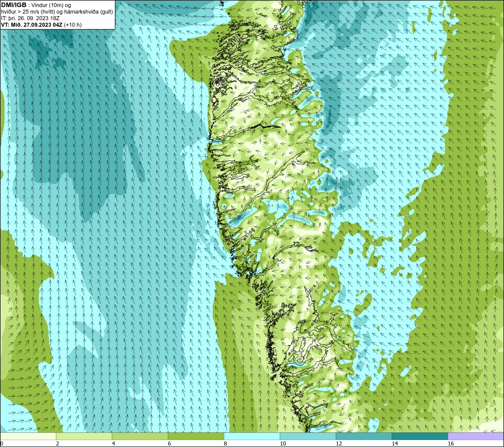Click the 2–4 m/s light green legend swatch
The image size is (504, 447).
click(84, 436)
